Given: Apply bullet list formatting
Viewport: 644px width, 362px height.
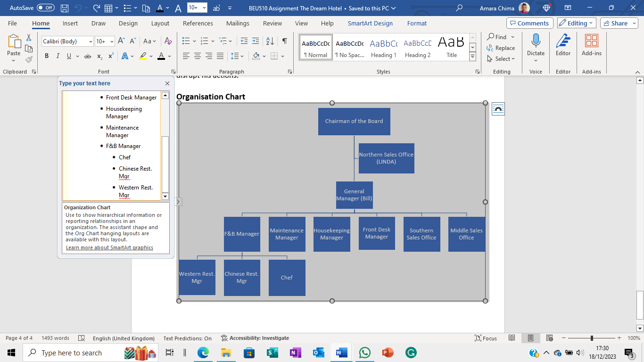Looking at the screenshot, I should click(x=186, y=41).
